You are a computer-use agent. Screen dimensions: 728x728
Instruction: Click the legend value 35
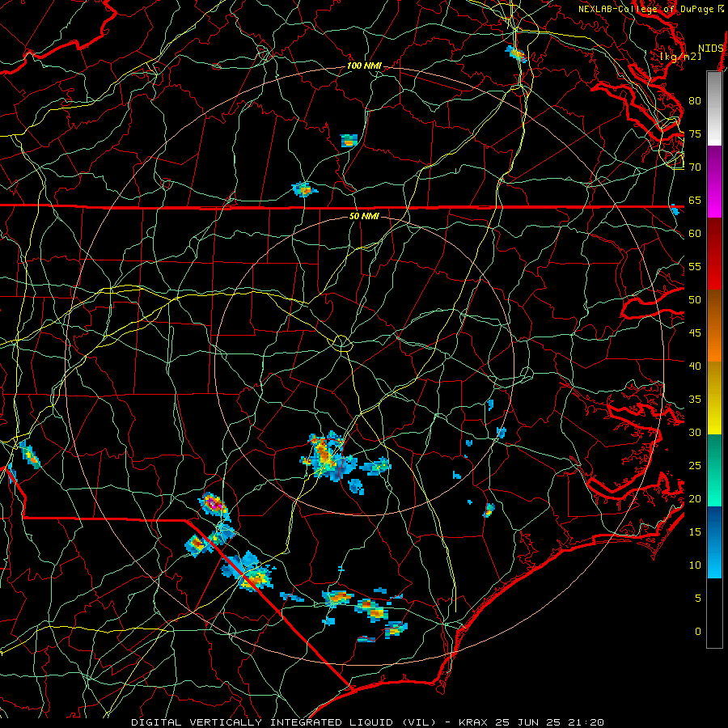695,400
